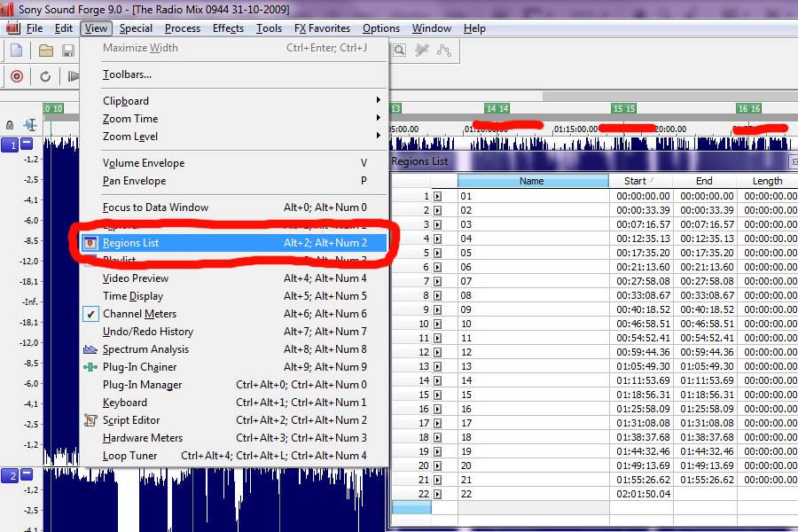798x532 pixels.
Task: Click the Name column header
Action: 532,181
